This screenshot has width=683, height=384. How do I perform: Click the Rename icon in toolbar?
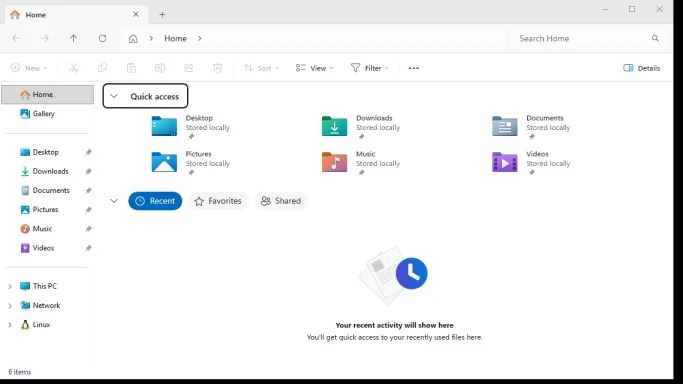160,68
